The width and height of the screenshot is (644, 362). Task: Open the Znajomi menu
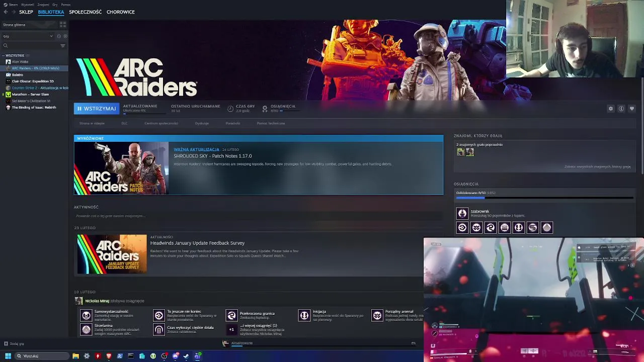point(43,5)
